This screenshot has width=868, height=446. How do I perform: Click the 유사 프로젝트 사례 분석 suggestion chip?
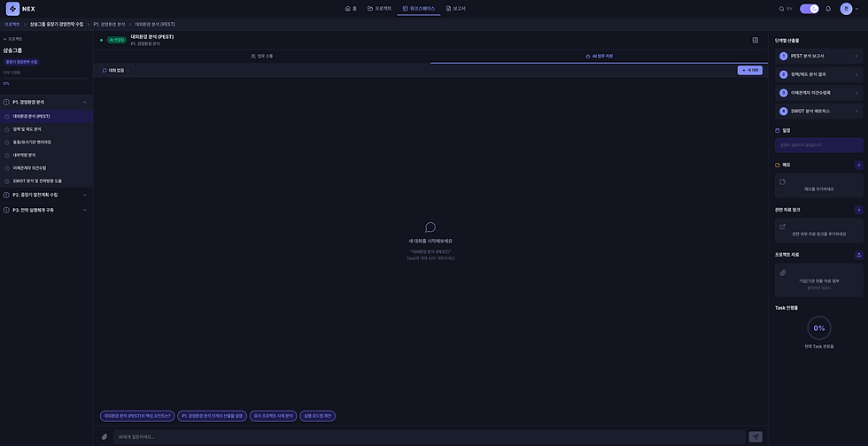click(x=274, y=416)
